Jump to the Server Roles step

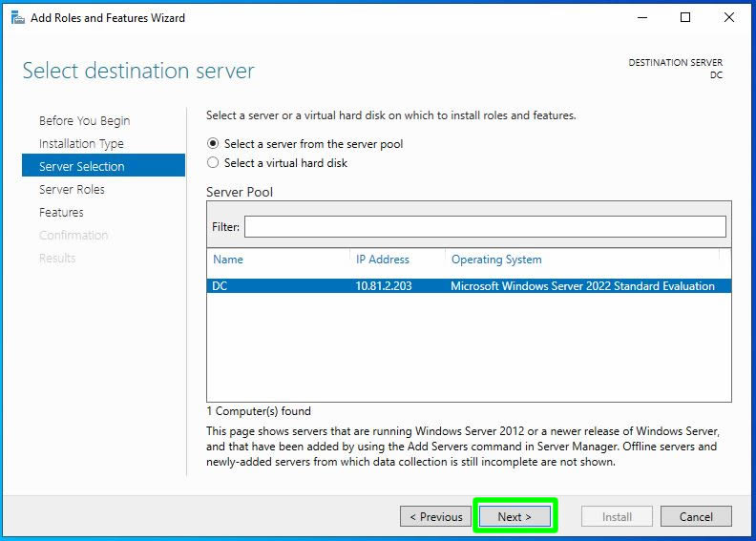coord(72,190)
